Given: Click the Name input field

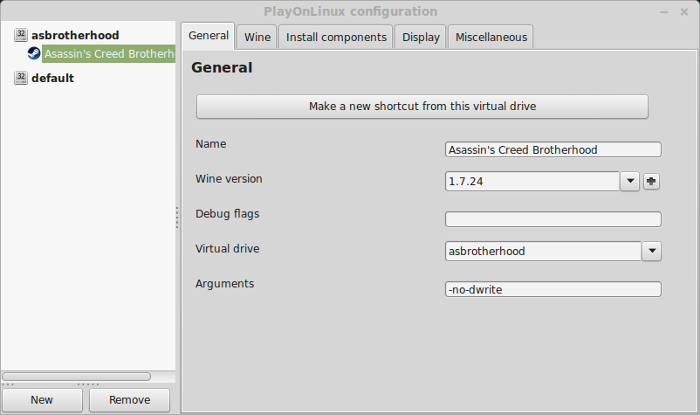Looking at the screenshot, I should pos(553,149).
